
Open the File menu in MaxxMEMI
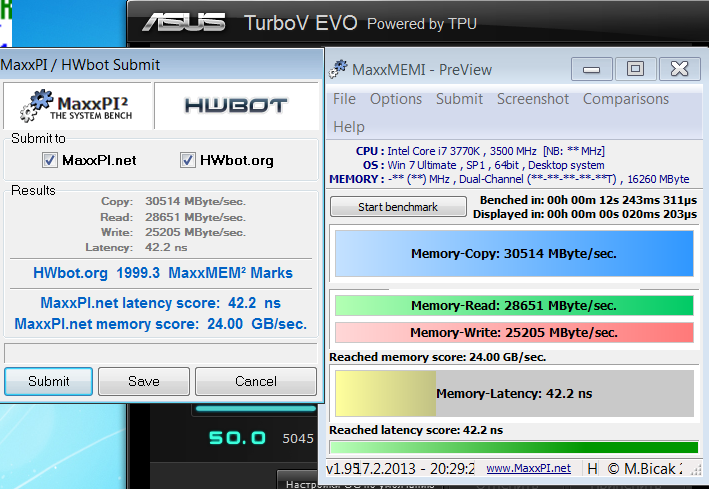coord(344,99)
